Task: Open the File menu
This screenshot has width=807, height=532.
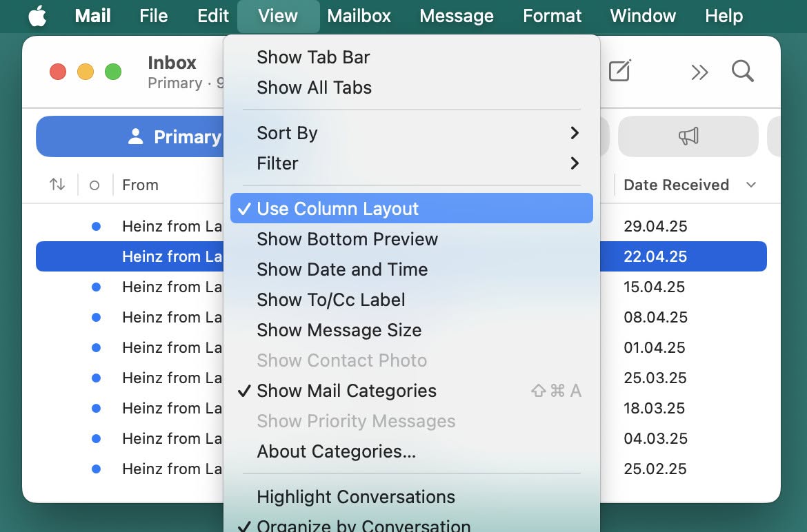Action: 153,16
